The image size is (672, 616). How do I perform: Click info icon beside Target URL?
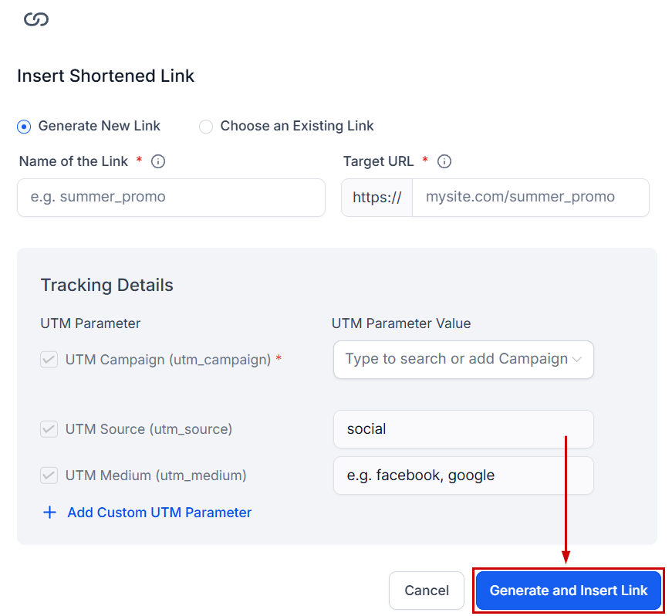(x=444, y=161)
